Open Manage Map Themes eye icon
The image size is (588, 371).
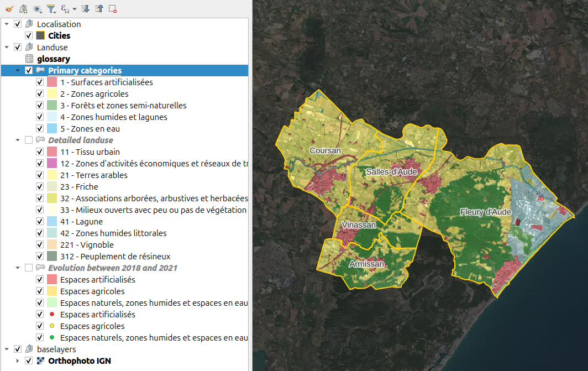(x=37, y=9)
